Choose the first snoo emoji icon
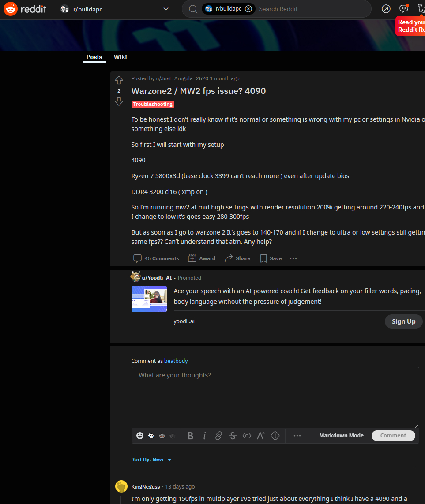Viewport: 425px width, 504px height. pyautogui.click(x=151, y=436)
